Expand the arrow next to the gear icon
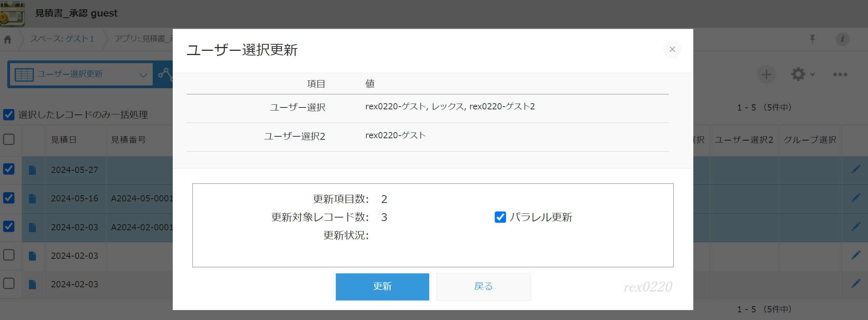 point(812,74)
